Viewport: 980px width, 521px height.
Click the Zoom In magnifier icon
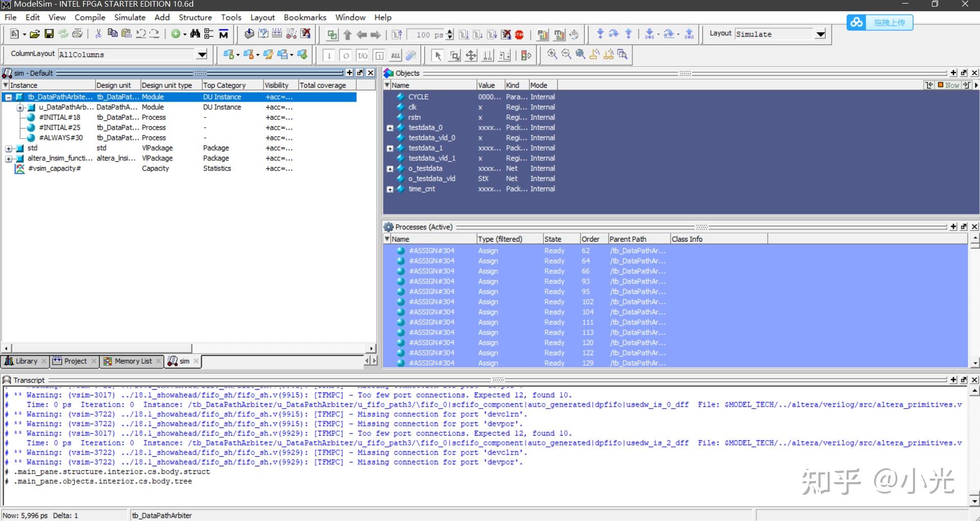click(552, 54)
